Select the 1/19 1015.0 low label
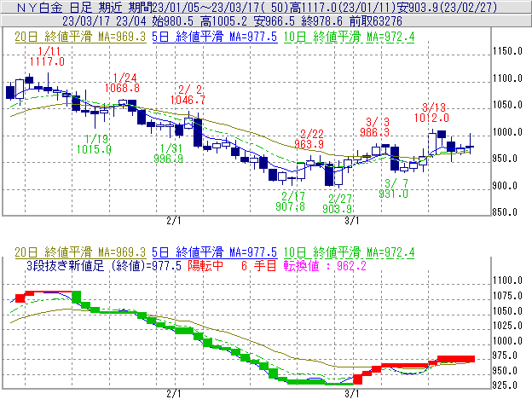 pyautogui.click(x=94, y=144)
